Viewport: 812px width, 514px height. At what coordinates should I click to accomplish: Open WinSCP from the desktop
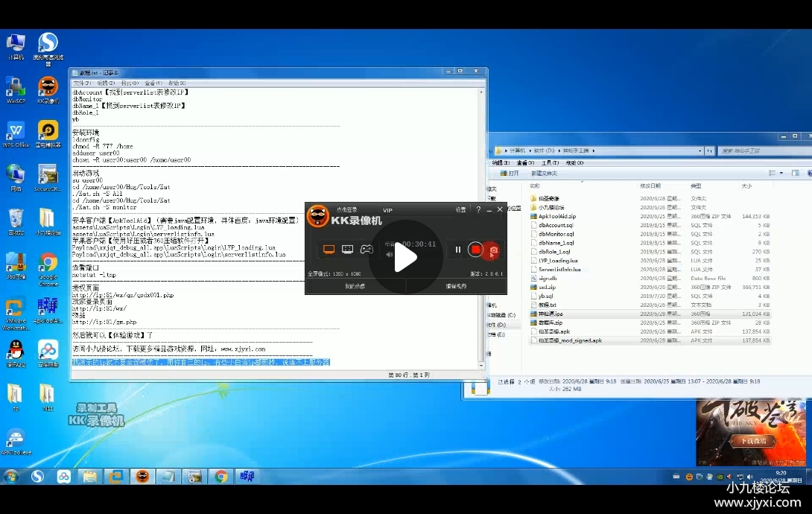coord(16,88)
